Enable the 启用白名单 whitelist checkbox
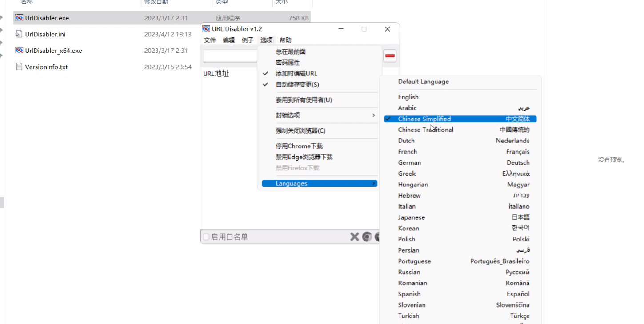 (206, 237)
